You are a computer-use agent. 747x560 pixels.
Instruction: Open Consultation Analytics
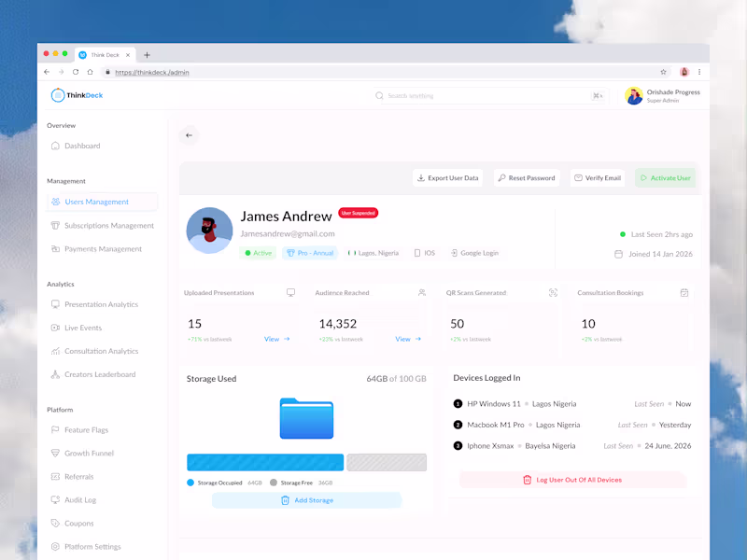click(x=94, y=351)
